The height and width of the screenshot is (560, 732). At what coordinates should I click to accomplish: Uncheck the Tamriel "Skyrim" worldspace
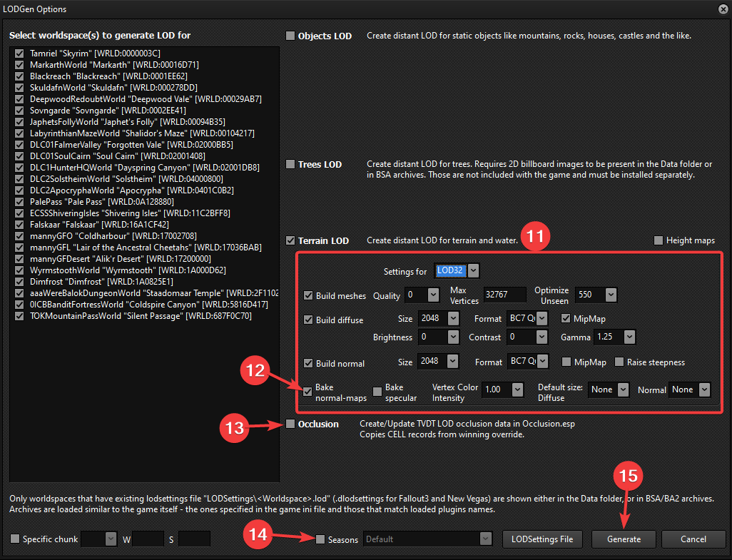coord(19,54)
